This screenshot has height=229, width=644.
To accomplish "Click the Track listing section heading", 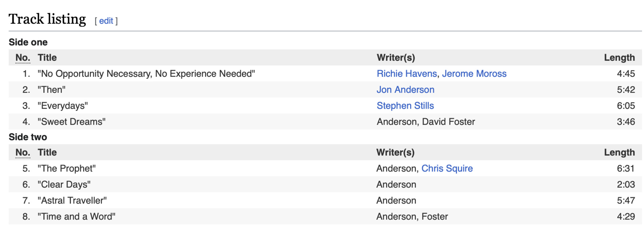I will pos(47,19).
